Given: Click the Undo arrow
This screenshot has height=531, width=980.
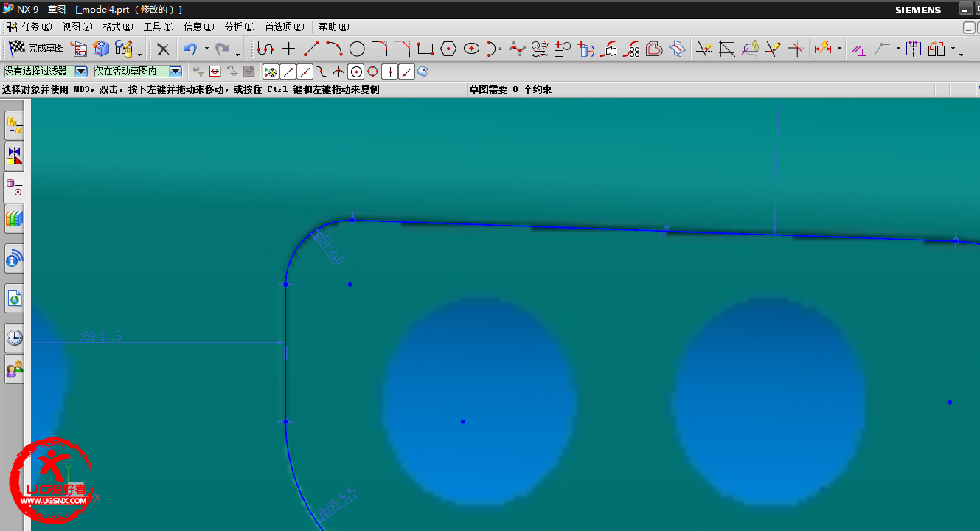Looking at the screenshot, I should (190, 49).
